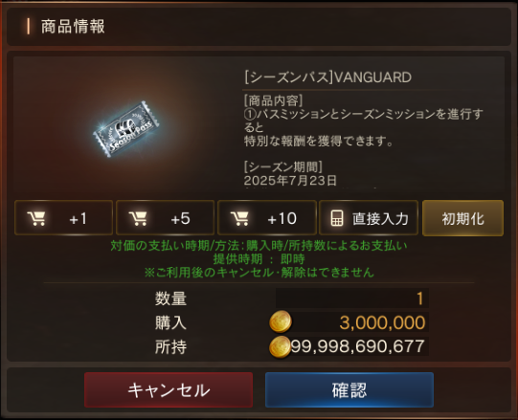This screenshot has width=518, height=420.
Task: Click the cart icon on +5 button
Action: [138, 218]
